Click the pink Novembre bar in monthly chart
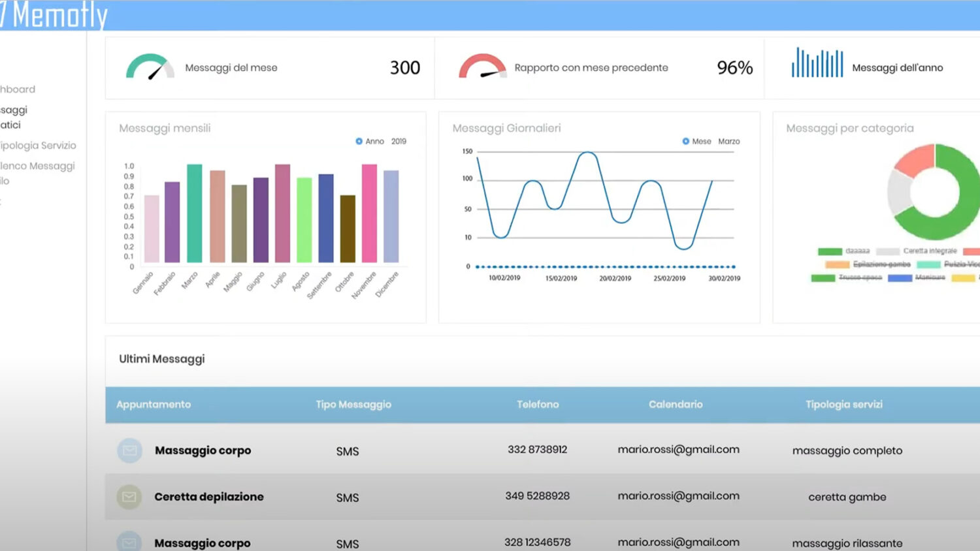 coord(369,213)
